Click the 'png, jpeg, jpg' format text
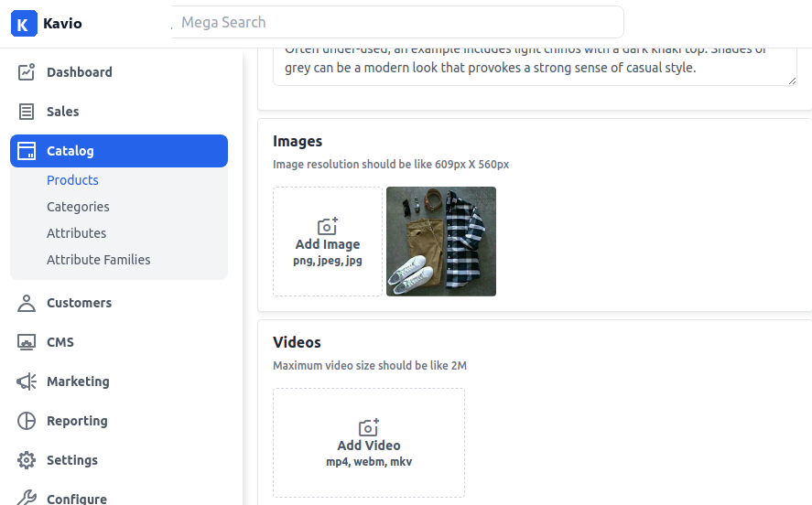Image resolution: width=812 pixels, height=505 pixels. pyautogui.click(x=328, y=260)
